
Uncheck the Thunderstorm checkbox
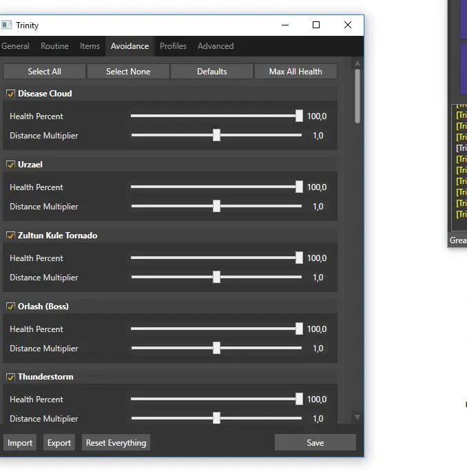pyautogui.click(x=10, y=377)
